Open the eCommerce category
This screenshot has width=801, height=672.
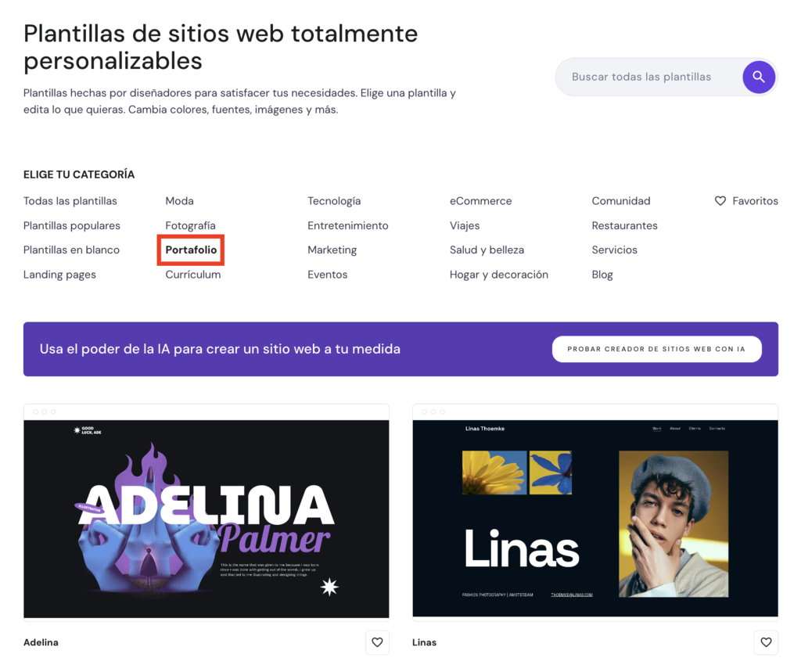pos(480,201)
